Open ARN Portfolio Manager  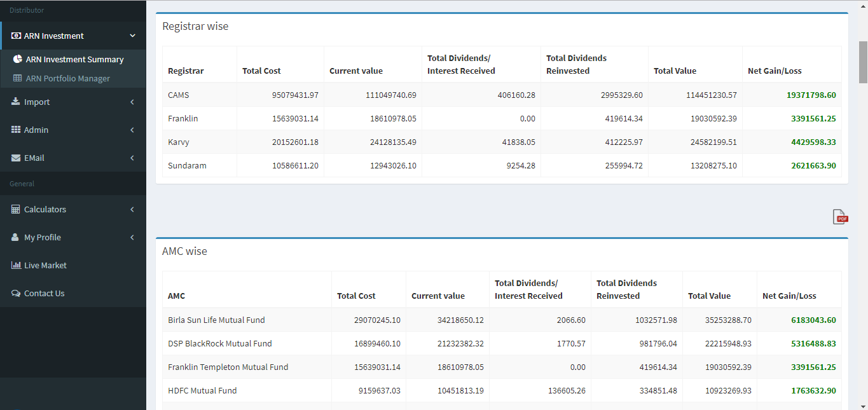tap(67, 78)
